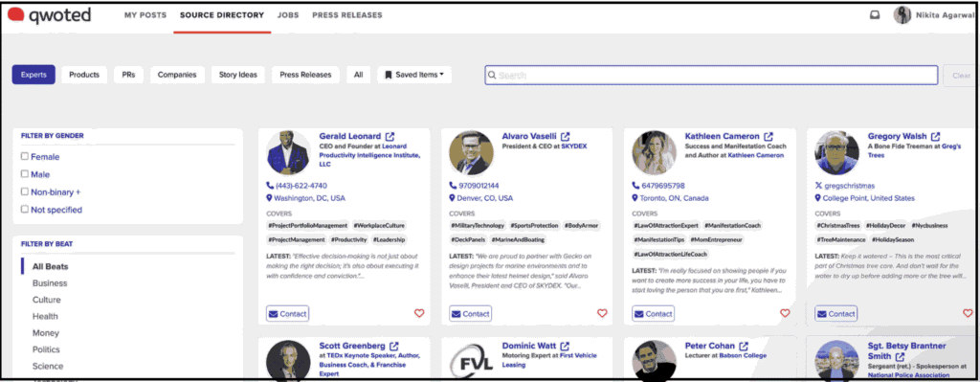Check the Non-binary + gender filter
Image resolution: width=980 pixels, height=382 pixels.
pos(24,191)
